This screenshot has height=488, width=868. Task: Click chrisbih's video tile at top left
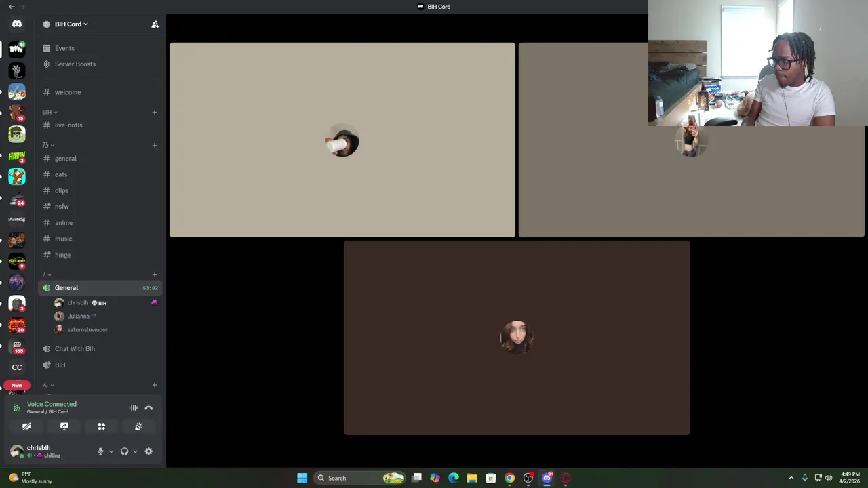[x=342, y=140]
